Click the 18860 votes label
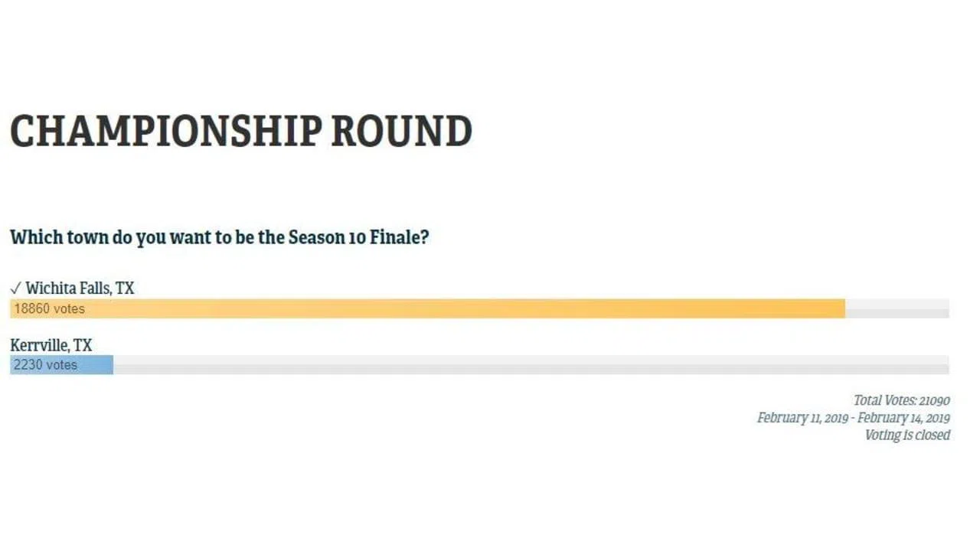This screenshot has height=551, width=980. pos(49,309)
